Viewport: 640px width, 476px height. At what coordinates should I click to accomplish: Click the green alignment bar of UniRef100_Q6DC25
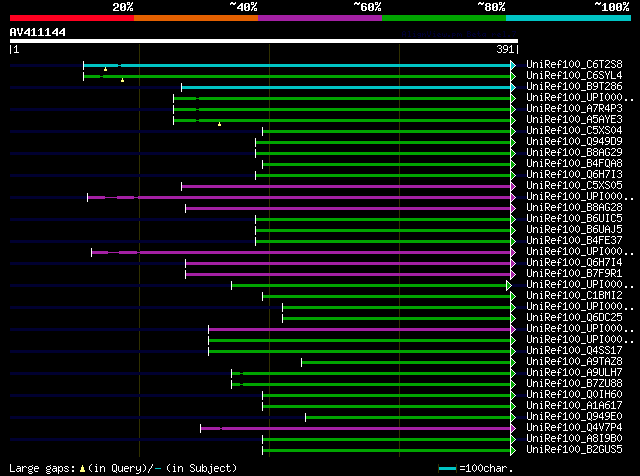point(396,318)
